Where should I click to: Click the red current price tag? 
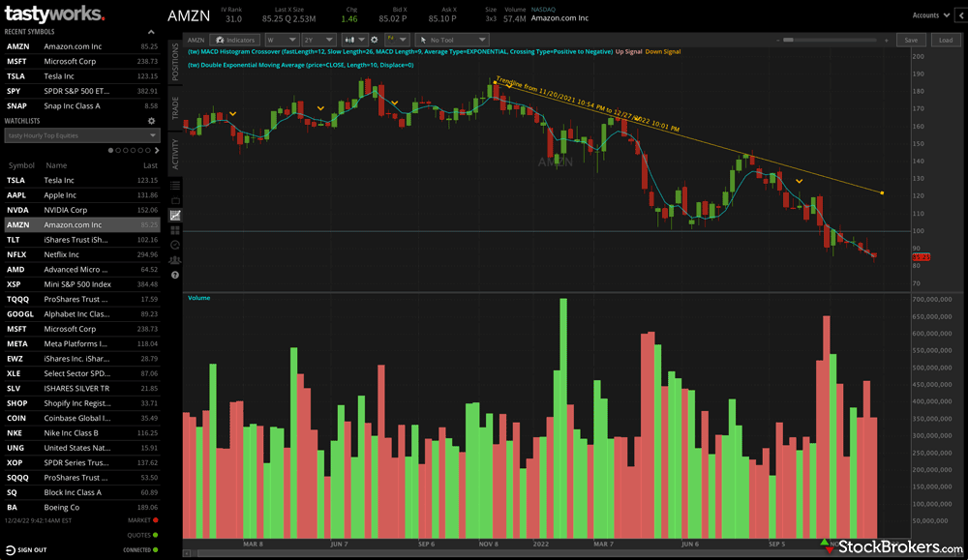(921, 256)
